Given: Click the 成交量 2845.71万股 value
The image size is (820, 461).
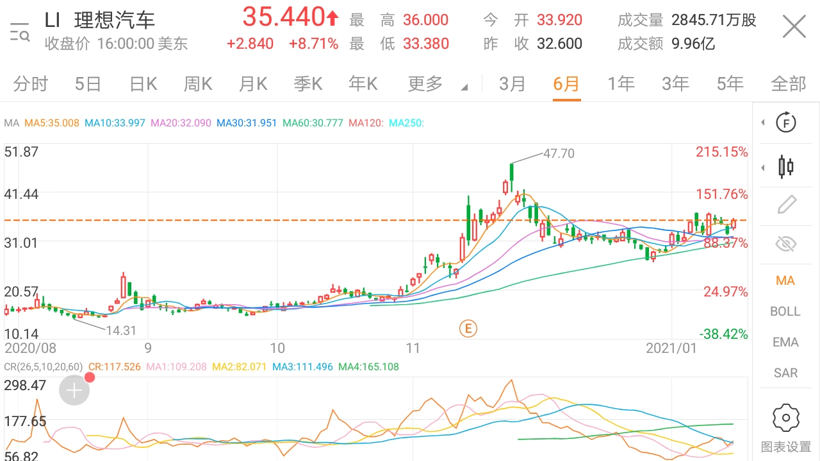Looking at the screenshot, I should (714, 20).
